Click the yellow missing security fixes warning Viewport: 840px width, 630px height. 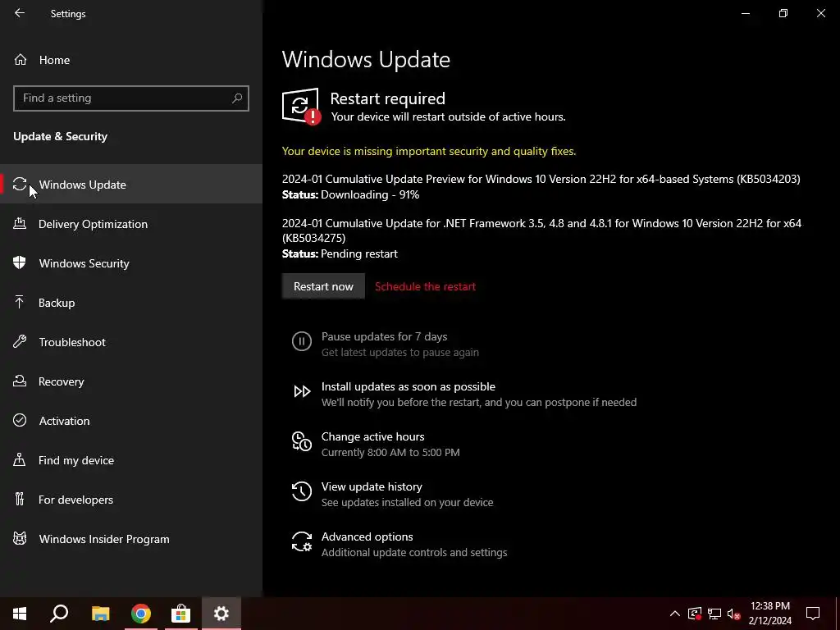429,151
